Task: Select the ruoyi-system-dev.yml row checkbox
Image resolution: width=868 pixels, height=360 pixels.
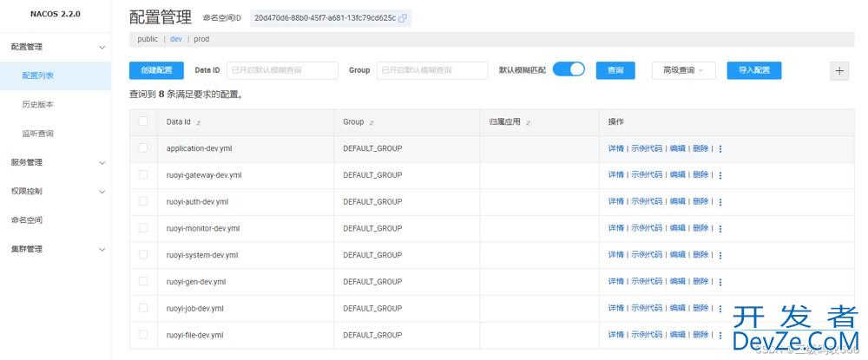Action: pyautogui.click(x=143, y=254)
